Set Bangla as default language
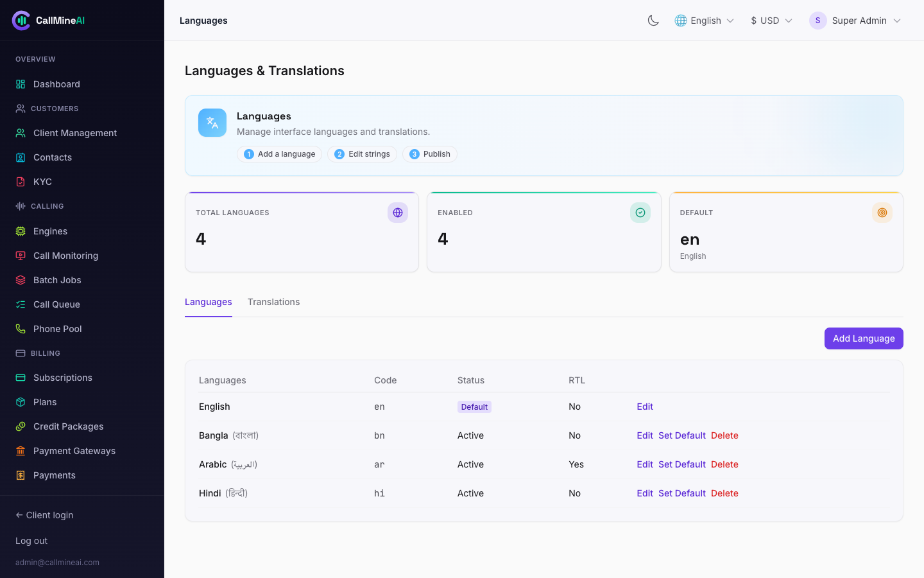Viewport: 924px width, 578px height. pyautogui.click(x=682, y=435)
